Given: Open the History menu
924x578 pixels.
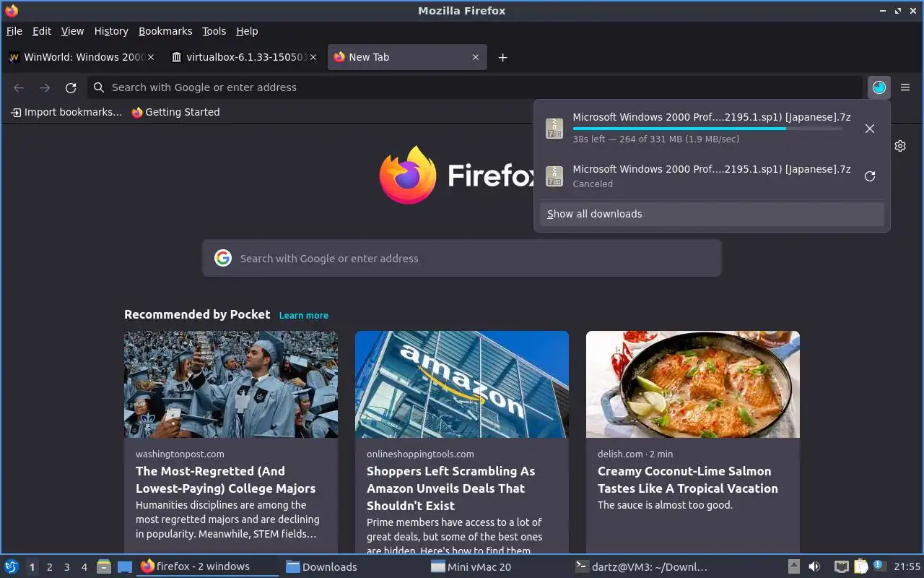Looking at the screenshot, I should point(111,31).
